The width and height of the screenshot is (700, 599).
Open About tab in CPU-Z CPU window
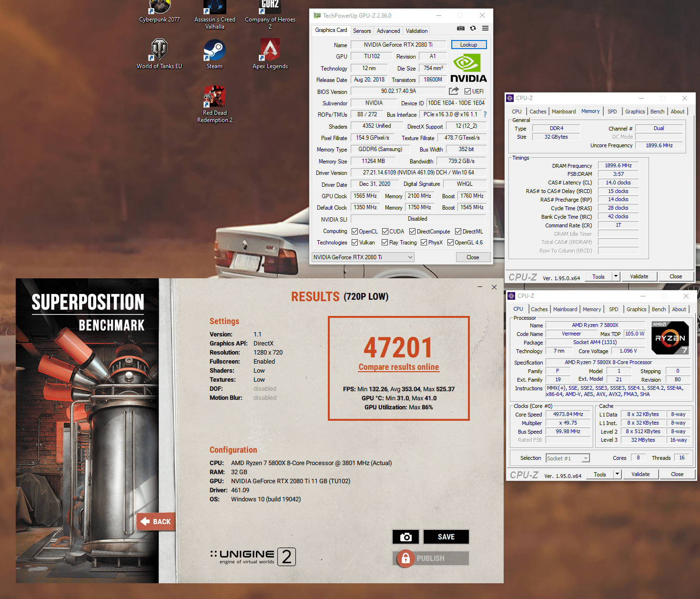click(679, 309)
